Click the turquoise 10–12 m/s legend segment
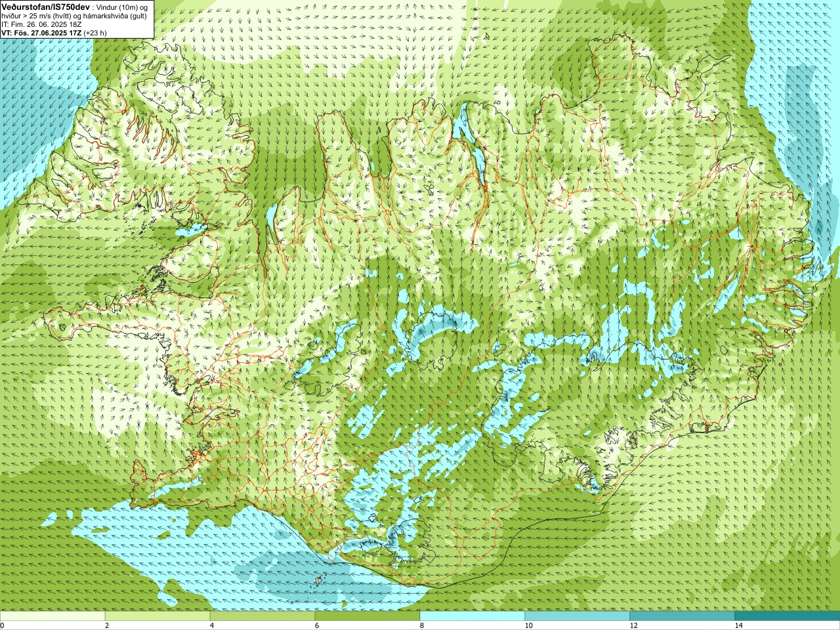 point(577,616)
